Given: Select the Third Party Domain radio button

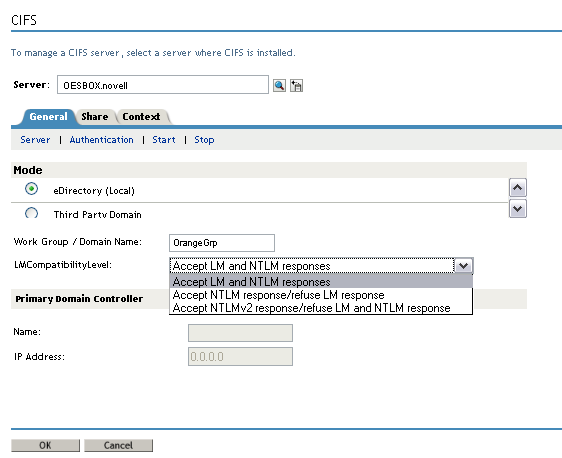Looking at the screenshot, I should [32, 213].
